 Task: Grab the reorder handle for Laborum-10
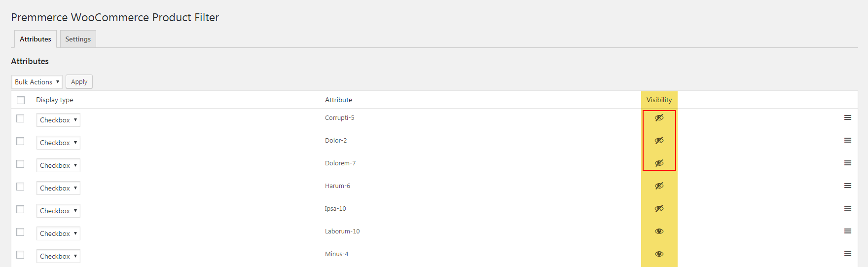tap(848, 231)
